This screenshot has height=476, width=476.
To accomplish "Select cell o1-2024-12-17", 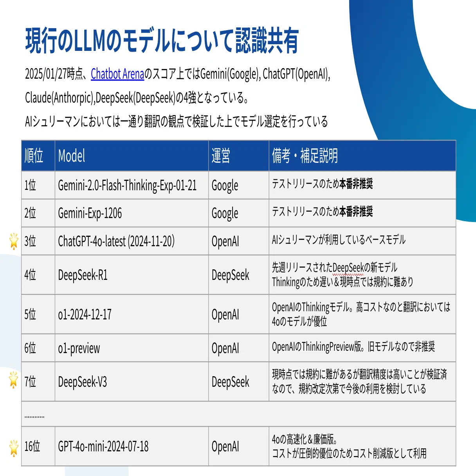I will pos(132,314).
